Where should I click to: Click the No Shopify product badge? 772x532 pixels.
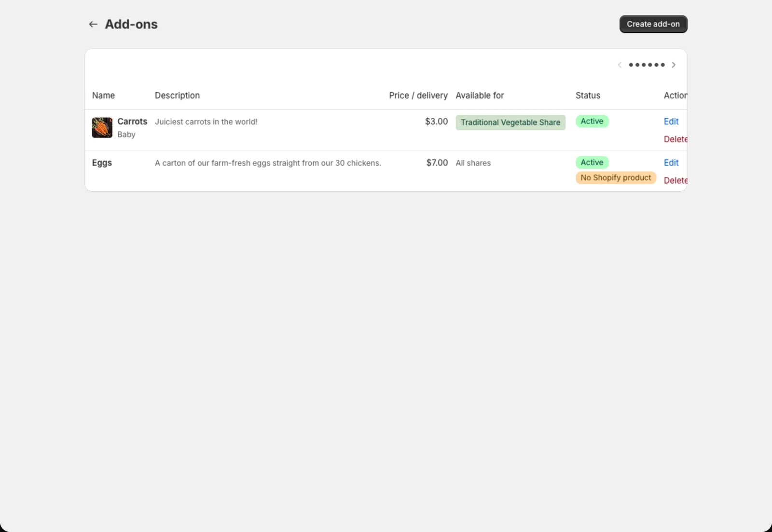pos(616,177)
